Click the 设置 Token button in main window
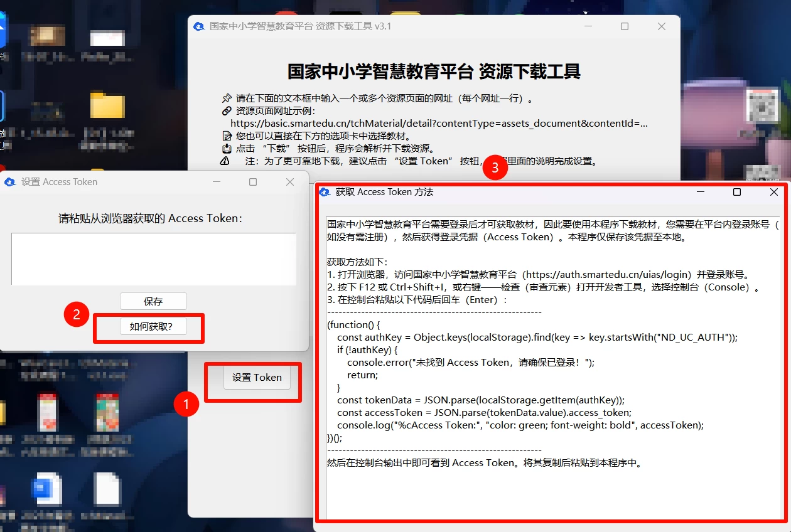The image size is (791, 532). coord(257,377)
